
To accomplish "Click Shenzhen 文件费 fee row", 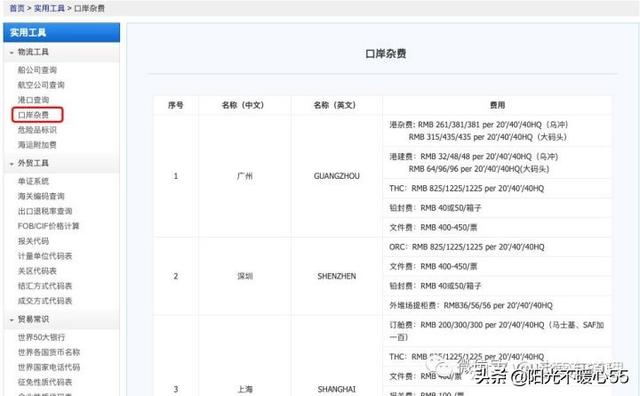I will pos(498,267).
